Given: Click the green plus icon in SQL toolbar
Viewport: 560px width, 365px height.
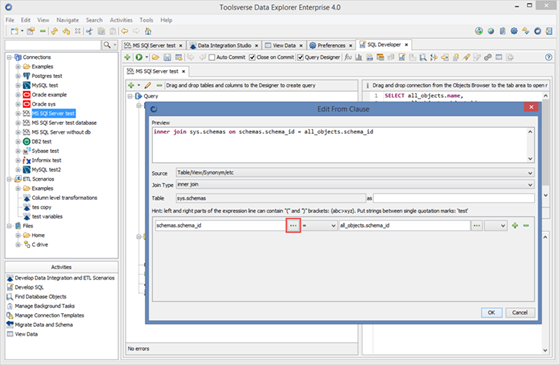Looking at the screenshot, I should 127,57.
